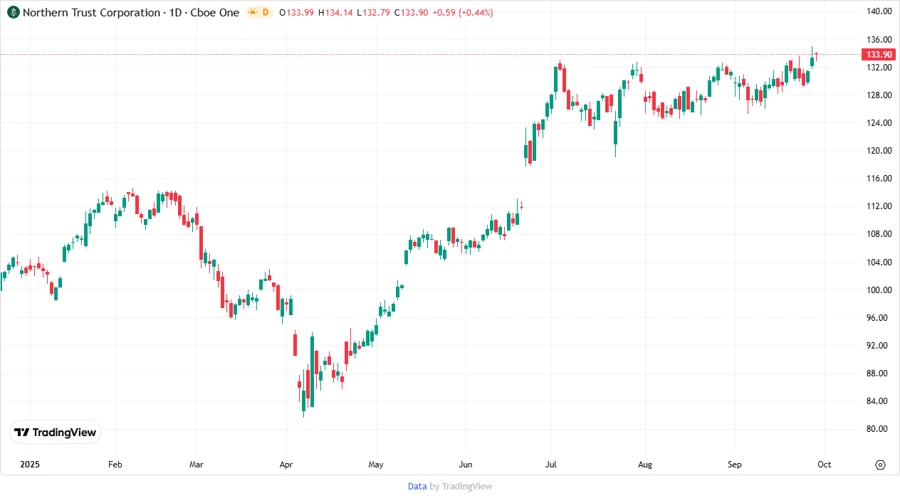
Task: Click the 92.00 price axis label
Action: (879, 345)
